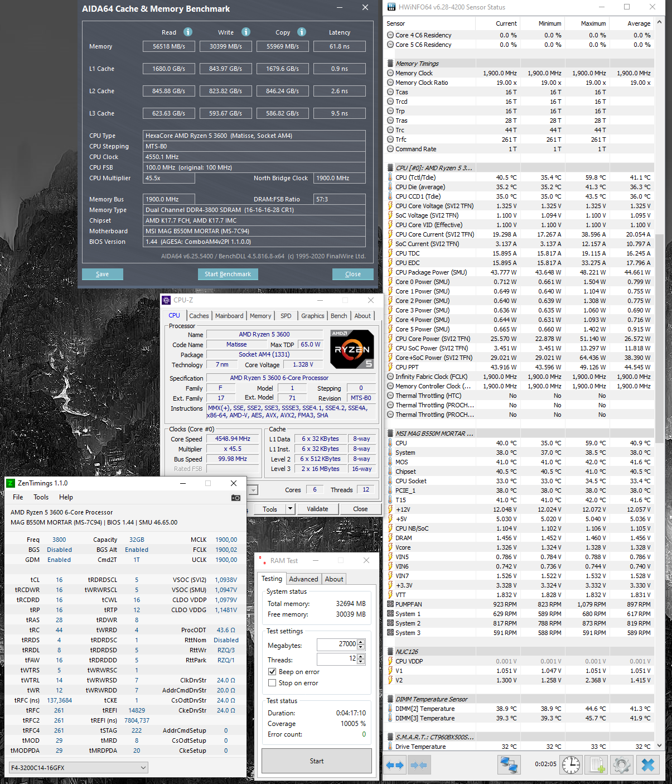Increase Threads using the spinner up arrow

[361, 657]
